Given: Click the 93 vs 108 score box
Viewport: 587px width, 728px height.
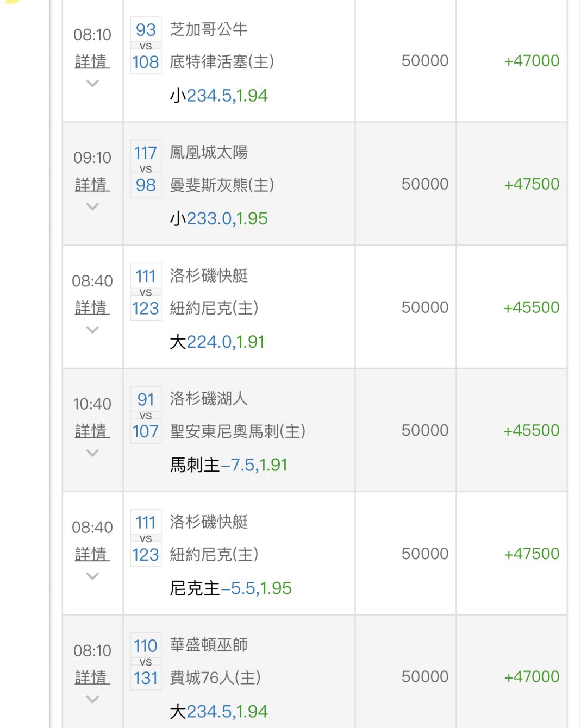Looking at the screenshot, I should tap(146, 46).
